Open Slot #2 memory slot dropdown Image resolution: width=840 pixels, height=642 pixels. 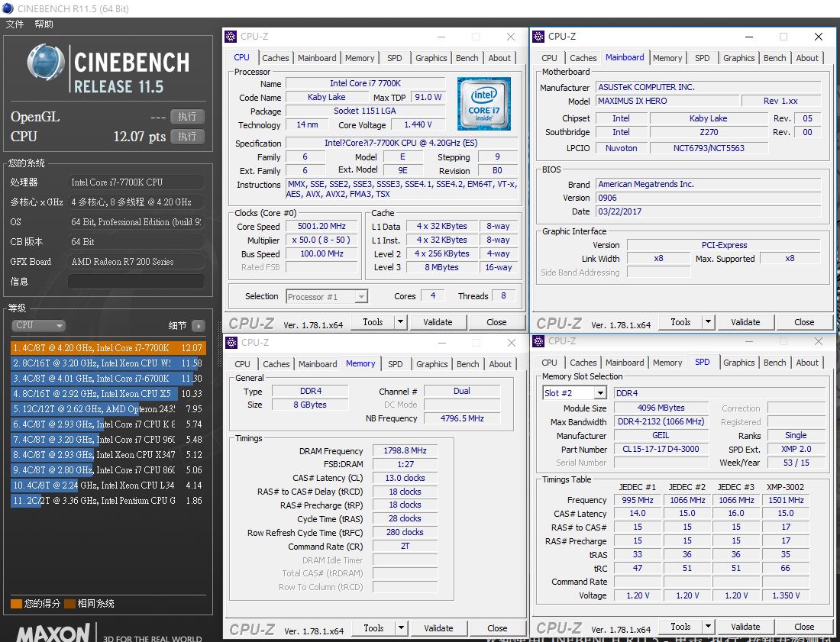pos(573,393)
